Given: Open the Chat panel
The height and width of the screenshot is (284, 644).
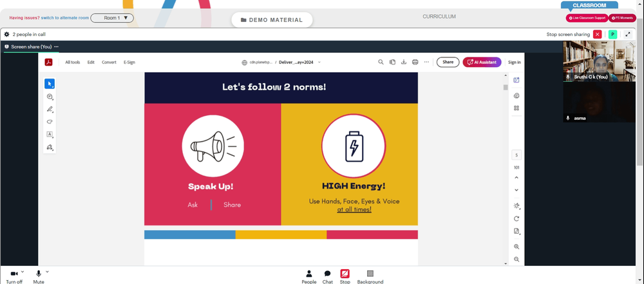Looking at the screenshot, I should (x=327, y=277).
